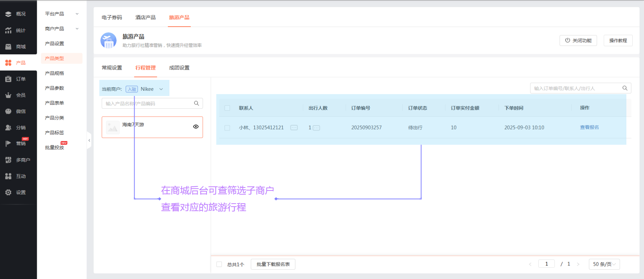Open the 查看报名 link
Screen dimensions: 644x279
(589, 127)
